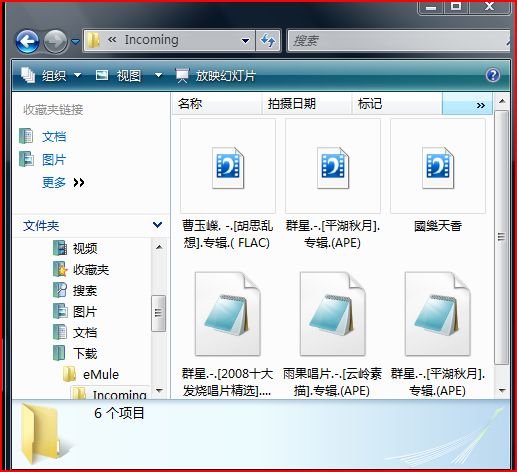
Task: Open the recent pages dropdown beside Forward
Action: click(x=76, y=42)
